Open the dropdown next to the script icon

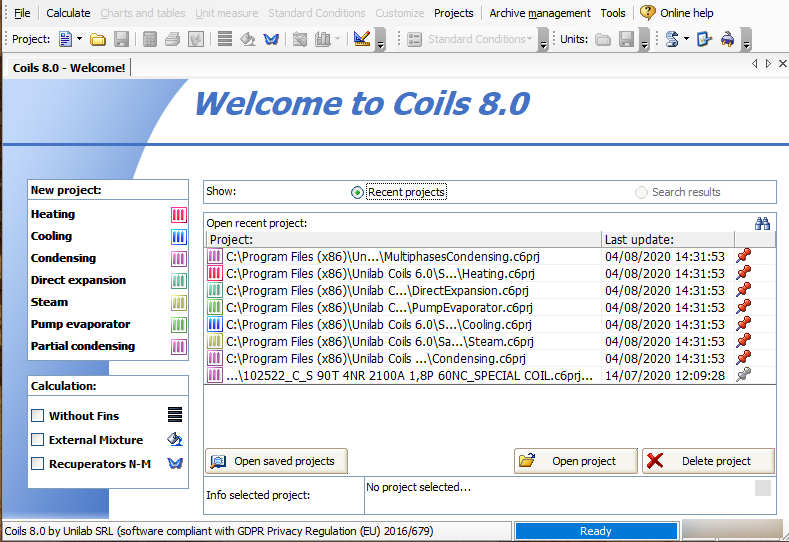coord(686,39)
